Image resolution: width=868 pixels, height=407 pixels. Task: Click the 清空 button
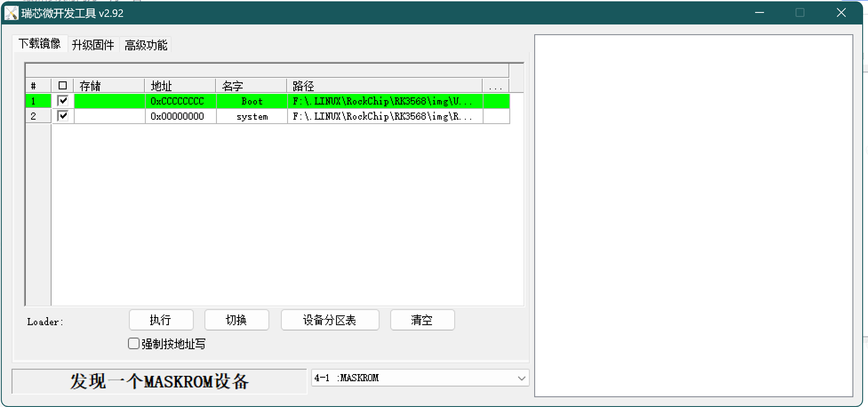click(422, 320)
